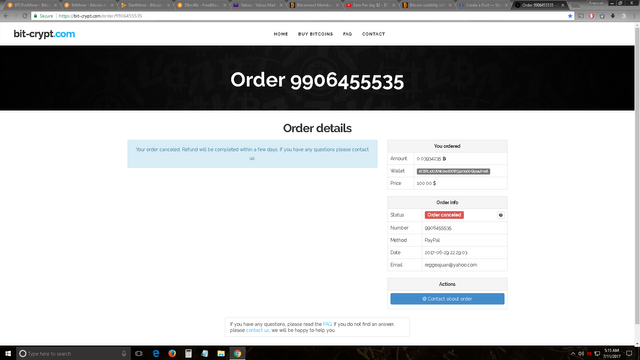The image size is (640, 360).
Task: Click the Cortana search box
Action: coord(73,353)
